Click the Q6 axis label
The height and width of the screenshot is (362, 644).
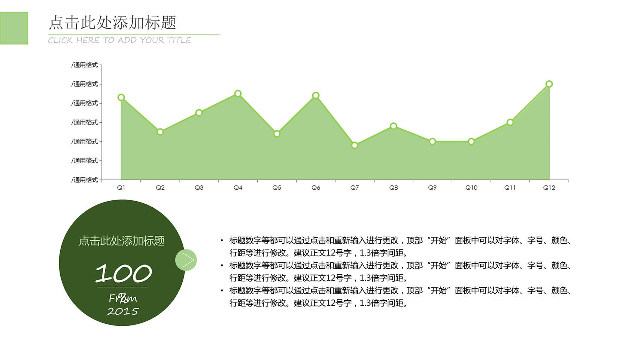pyautogui.click(x=316, y=188)
